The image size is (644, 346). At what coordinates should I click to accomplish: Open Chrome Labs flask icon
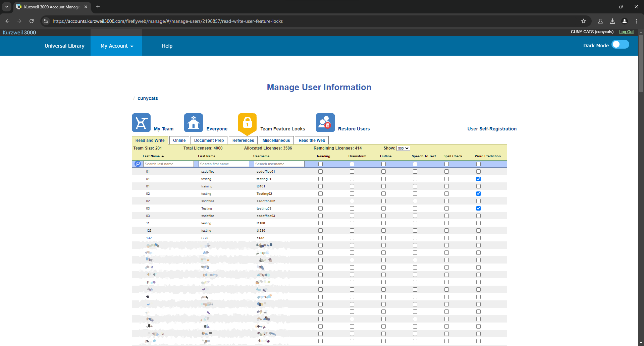[600, 21]
